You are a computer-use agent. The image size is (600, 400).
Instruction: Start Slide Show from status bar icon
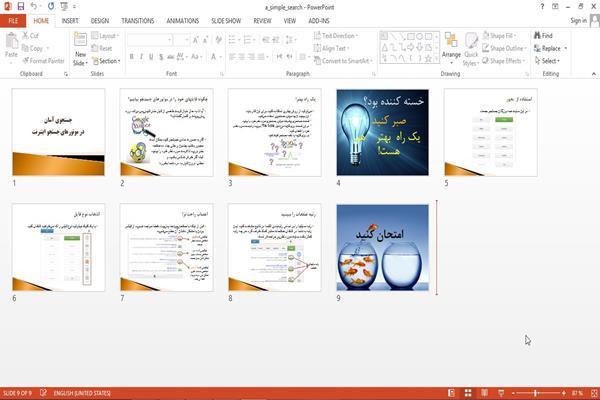pos(501,393)
